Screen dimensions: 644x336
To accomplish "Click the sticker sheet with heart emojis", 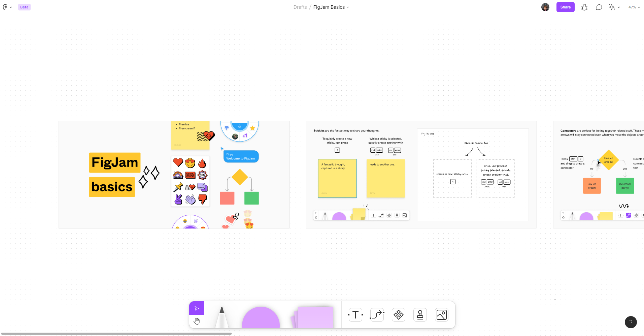I will 190,181.
